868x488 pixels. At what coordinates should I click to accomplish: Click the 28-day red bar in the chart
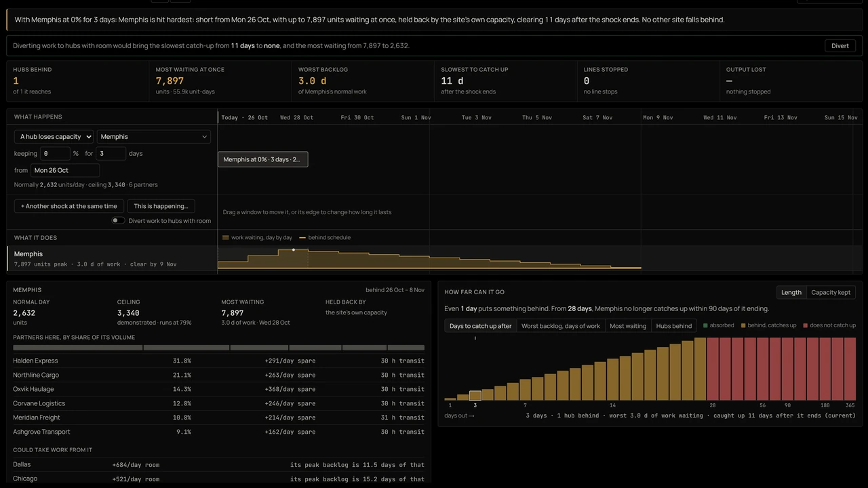pos(713,369)
